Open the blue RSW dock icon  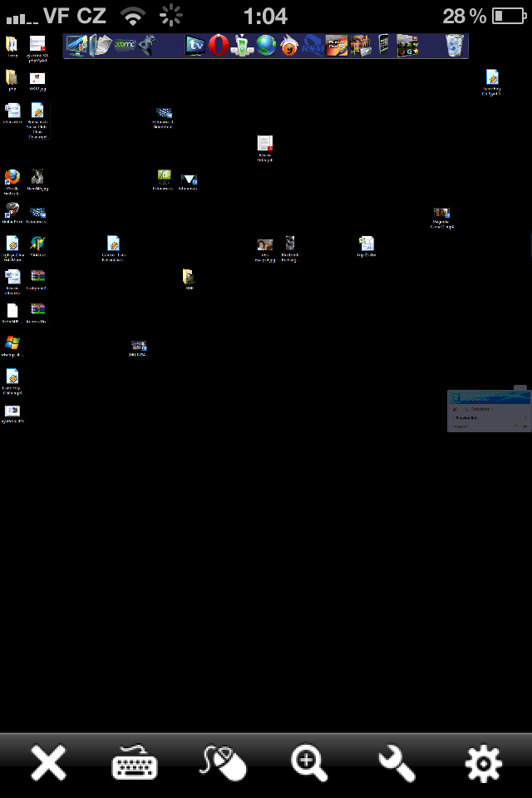coord(313,45)
